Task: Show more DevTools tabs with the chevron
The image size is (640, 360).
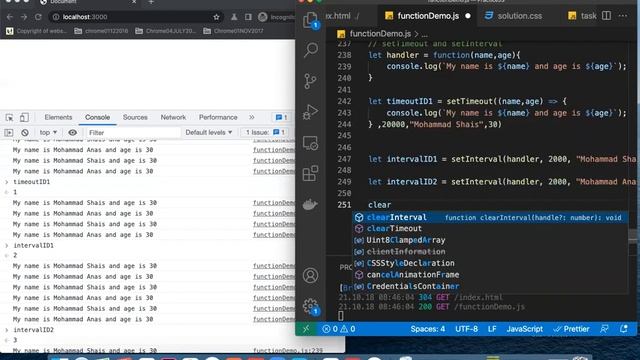Action: pos(252,118)
